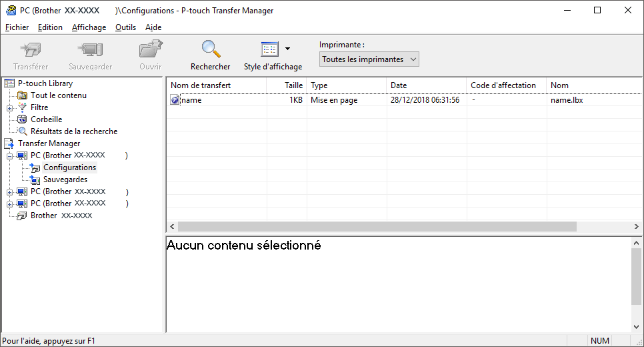644x347 pixels.
Task: Click the Ouvrir folder icon
Action: [151, 49]
